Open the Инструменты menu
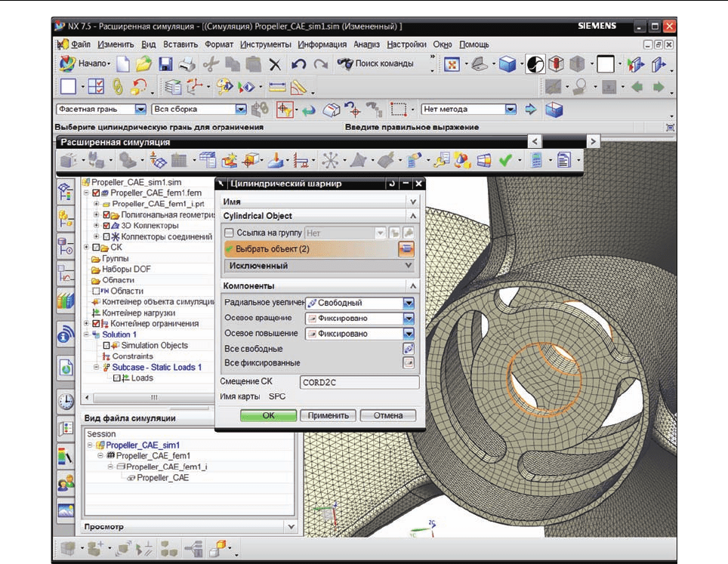 266,45
